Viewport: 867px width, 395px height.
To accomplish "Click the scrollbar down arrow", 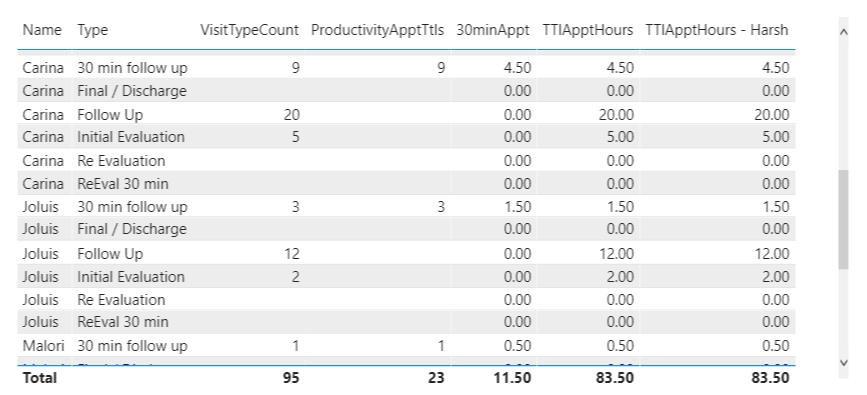I will pos(843,363).
